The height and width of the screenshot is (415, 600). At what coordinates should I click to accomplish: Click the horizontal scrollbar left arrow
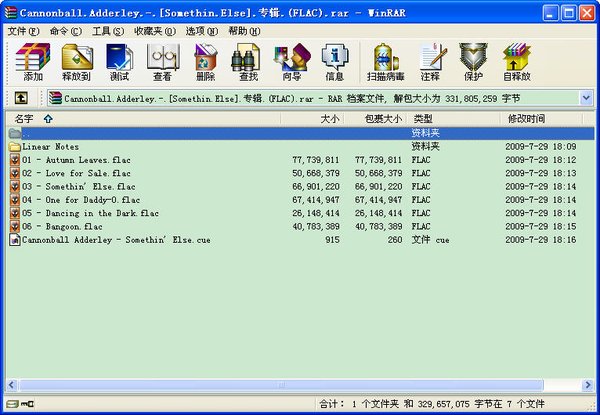pyautogui.click(x=11, y=385)
